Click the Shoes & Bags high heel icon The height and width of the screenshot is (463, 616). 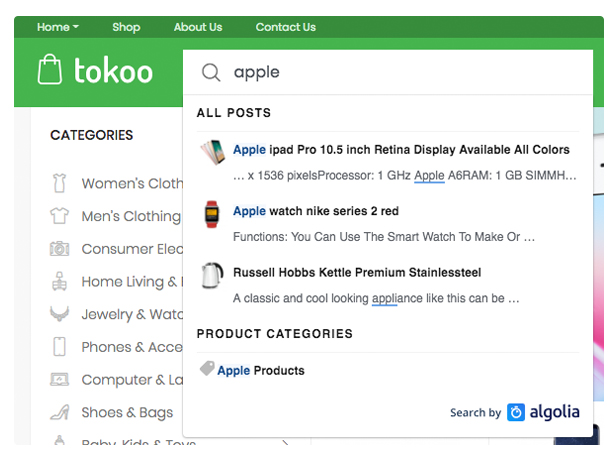pos(60,412)
